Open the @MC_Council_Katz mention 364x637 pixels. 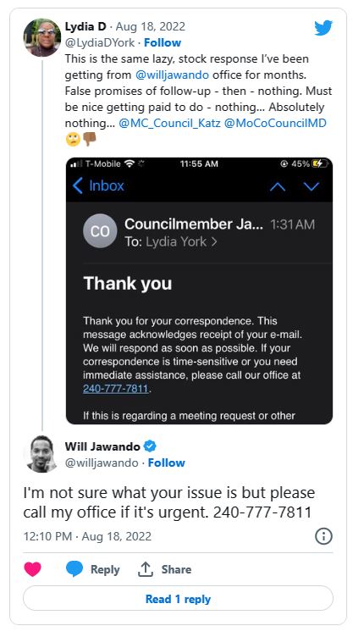tap(169, 123)
